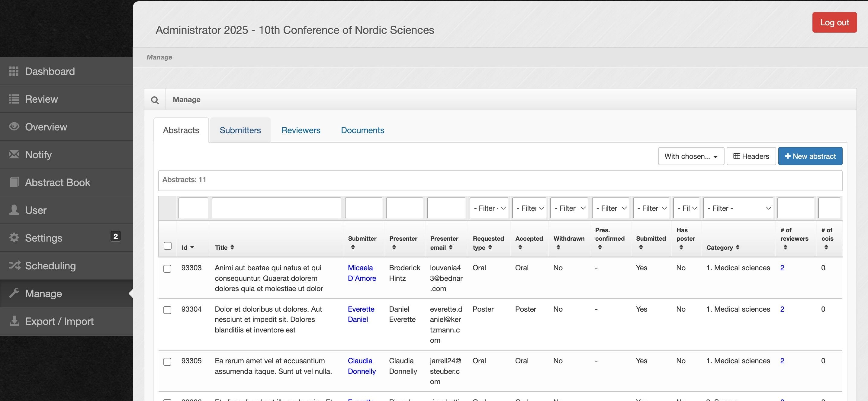Click the Scheduling shuffle icon

tap(14, 265)
